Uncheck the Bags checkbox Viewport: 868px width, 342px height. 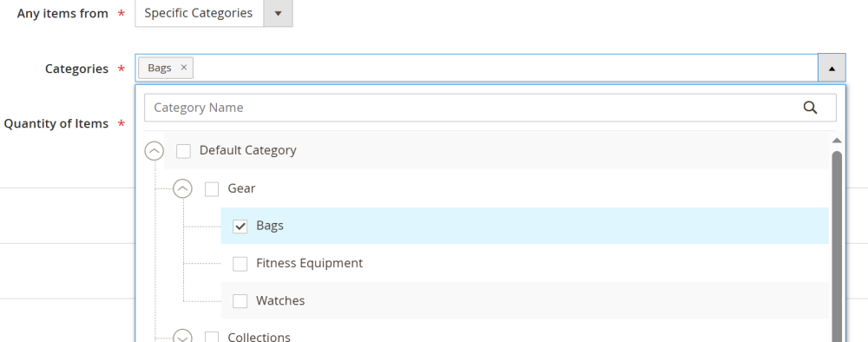click(240, 226)
